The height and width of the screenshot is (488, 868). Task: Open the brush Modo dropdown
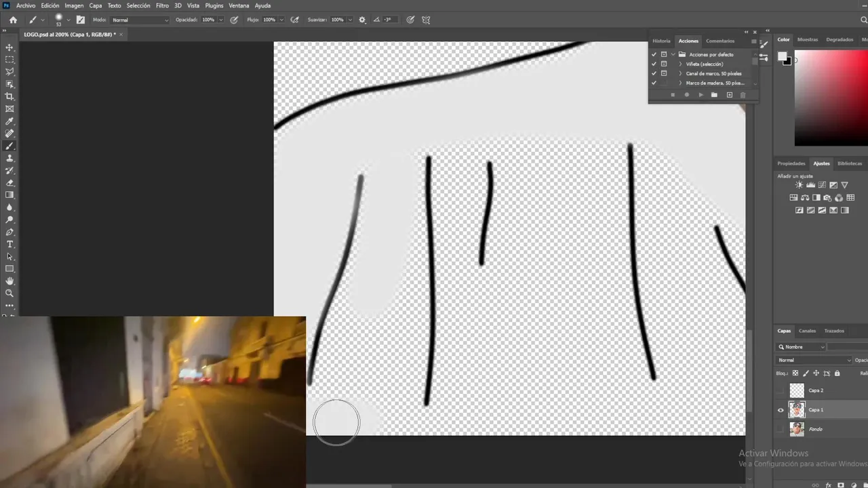click(x=140, y=20)
